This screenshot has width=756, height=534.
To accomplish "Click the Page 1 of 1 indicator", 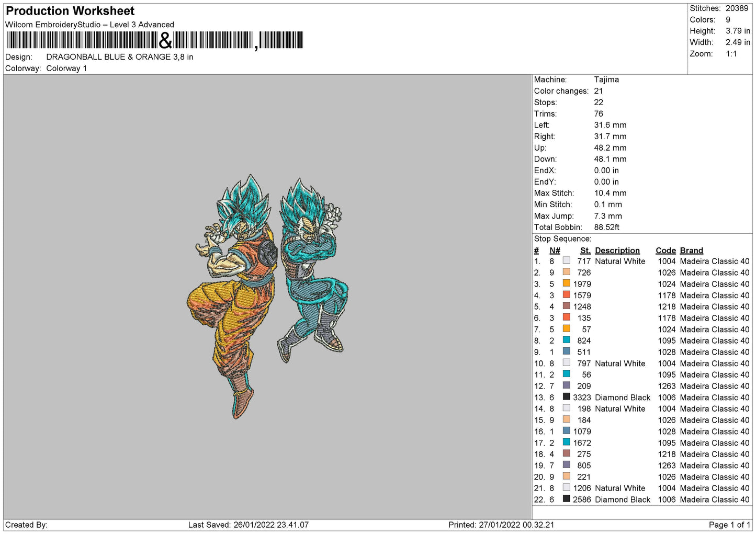I will 729,525.
